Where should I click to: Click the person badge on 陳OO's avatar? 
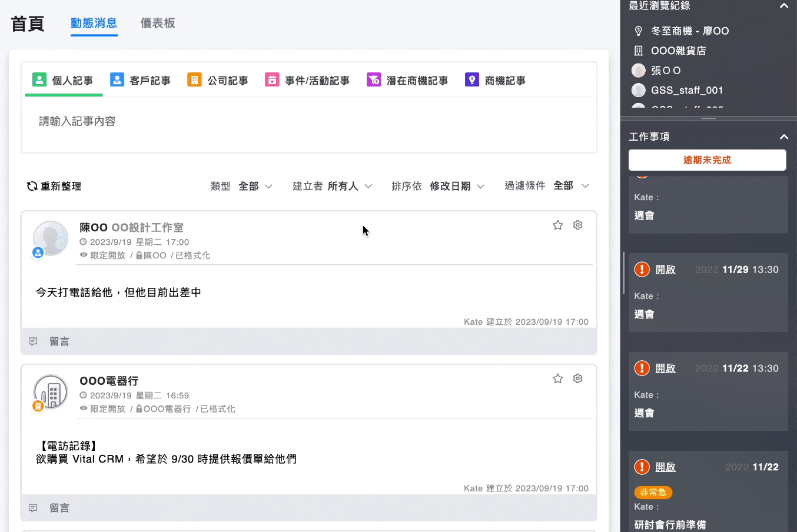coord(38,252)
